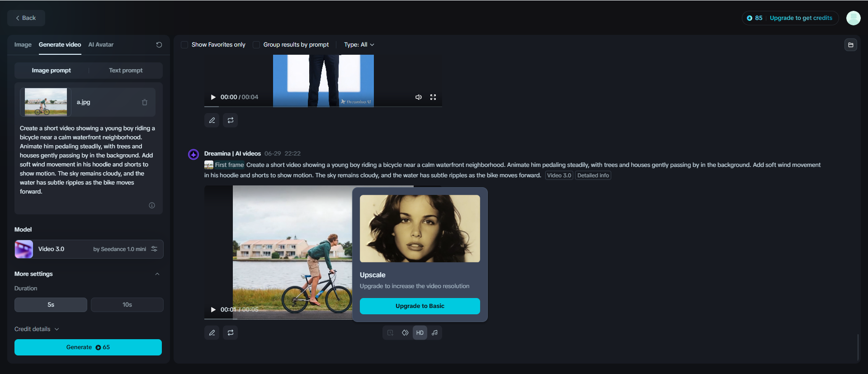Click the edit pencil icon below bicycle video
868x374 pixels.
(x=212, y=333)
